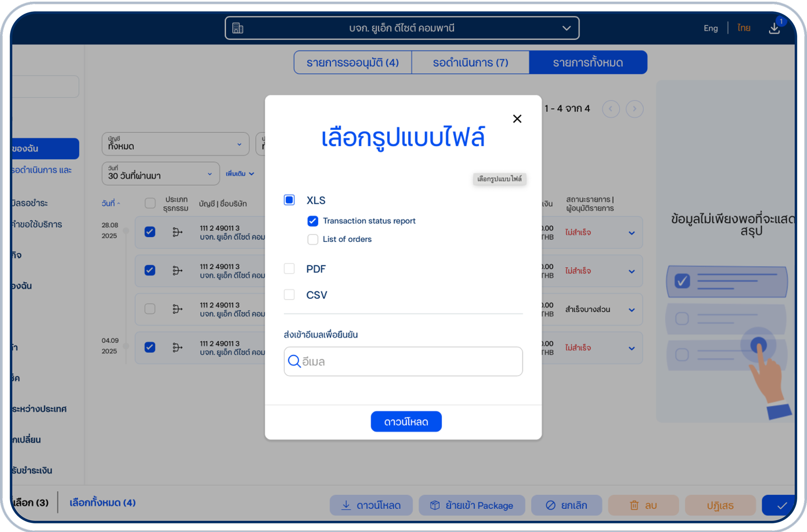This screenshot has height=532, width=807.
Task: Expand the สำเร็จบางส่วน status row chevron
Action: tap(632, 309)
